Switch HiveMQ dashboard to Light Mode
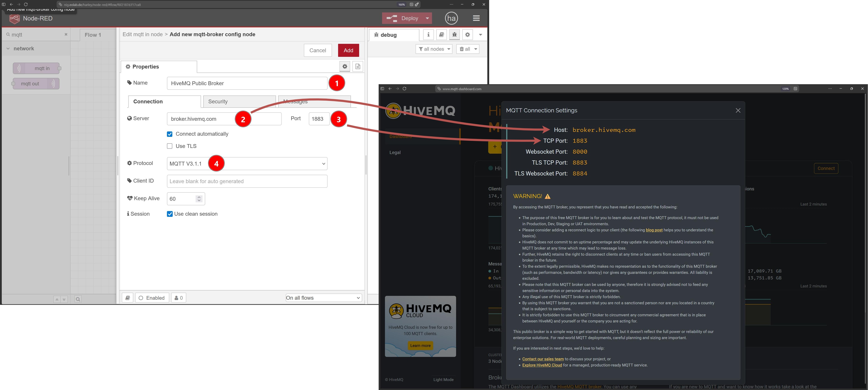This screenshot has height=390, width=868. [x=443, y=379]
